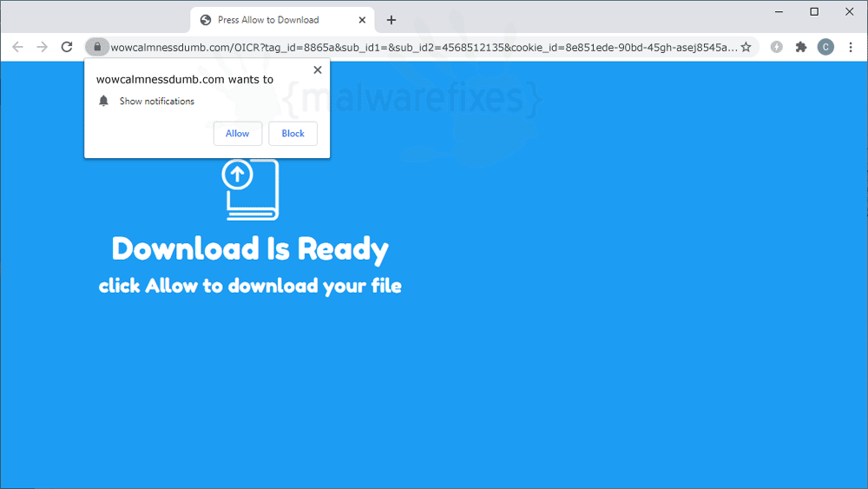View site info via the lock icon
The width and height of the screenshot is (868, 489).
pyautogui.click(x=97, y=47)
